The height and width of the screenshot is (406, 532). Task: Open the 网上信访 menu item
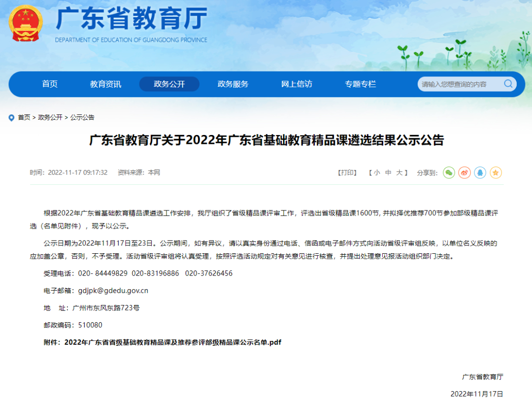[x=297, y=84]
